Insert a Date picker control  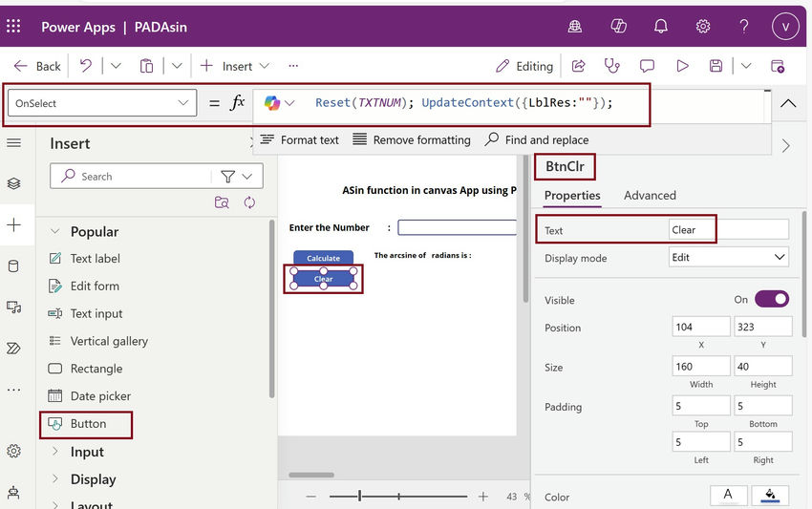pos(89,396)
